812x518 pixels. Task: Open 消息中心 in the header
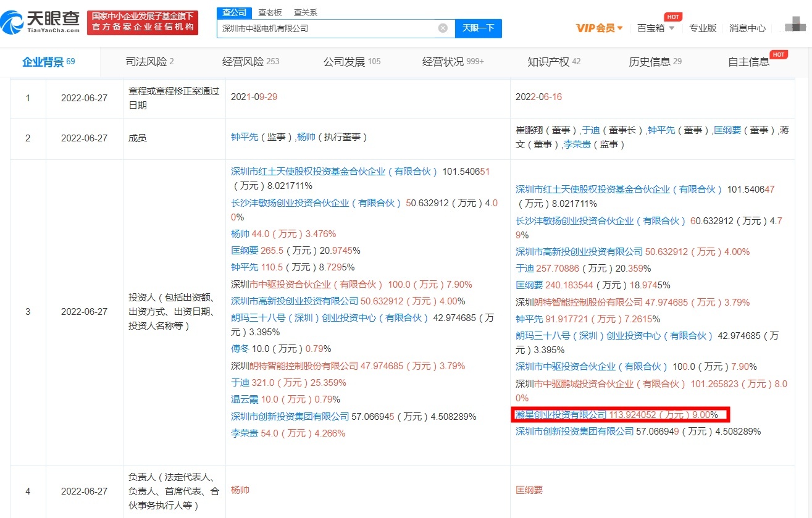pos(747,28)
